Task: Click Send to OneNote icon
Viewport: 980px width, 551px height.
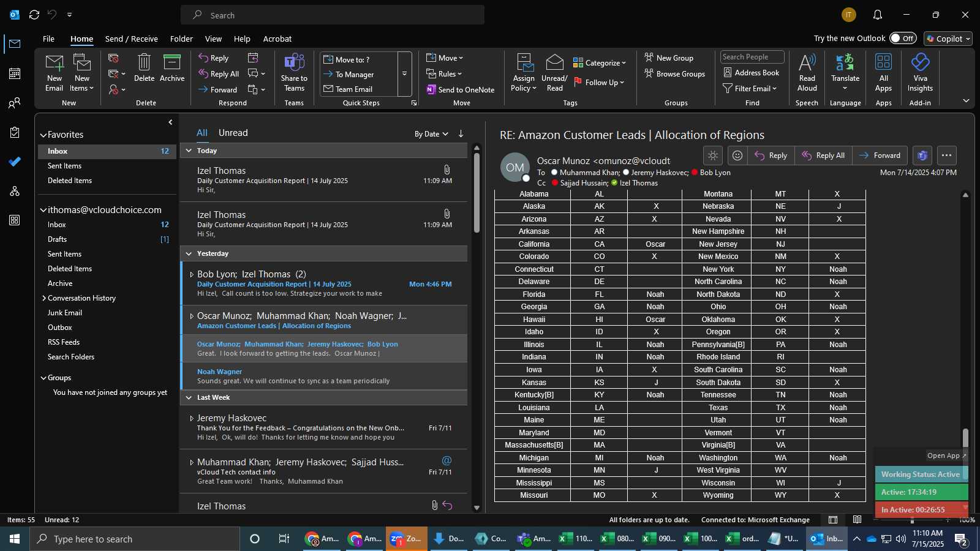Action: click(460, 89)
